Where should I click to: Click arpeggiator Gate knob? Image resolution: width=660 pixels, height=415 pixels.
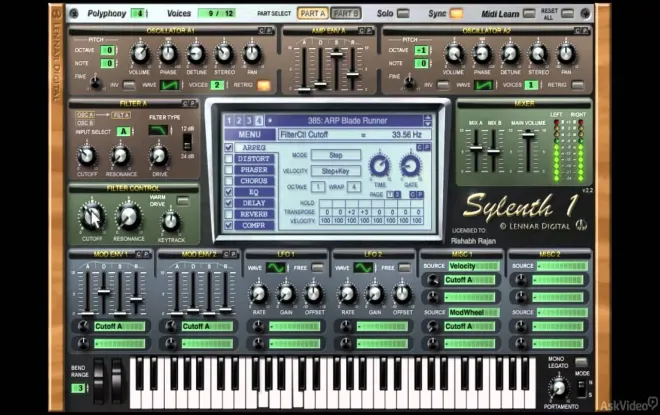(x=410, y=165)
